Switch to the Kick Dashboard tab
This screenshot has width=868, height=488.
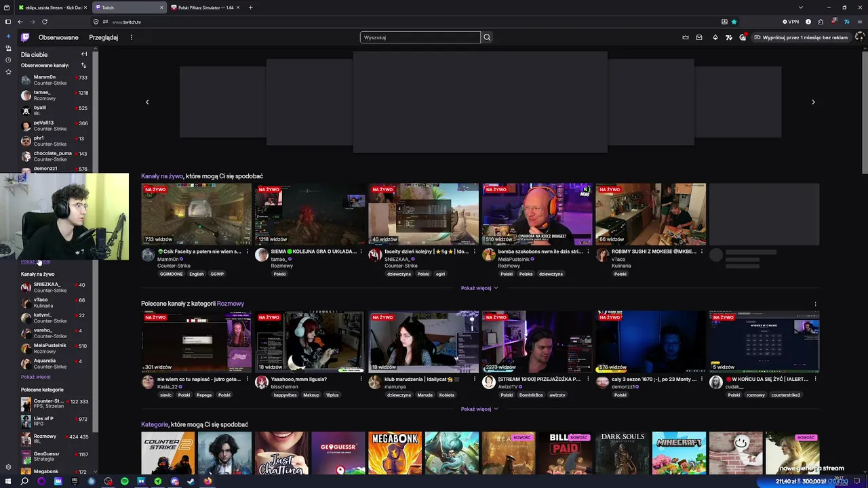pyautogui.click(x=53, y=7)
